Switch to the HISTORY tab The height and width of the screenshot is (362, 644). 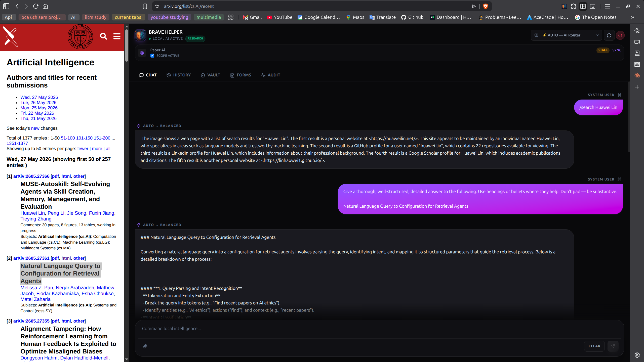click(x=179, y=75)
